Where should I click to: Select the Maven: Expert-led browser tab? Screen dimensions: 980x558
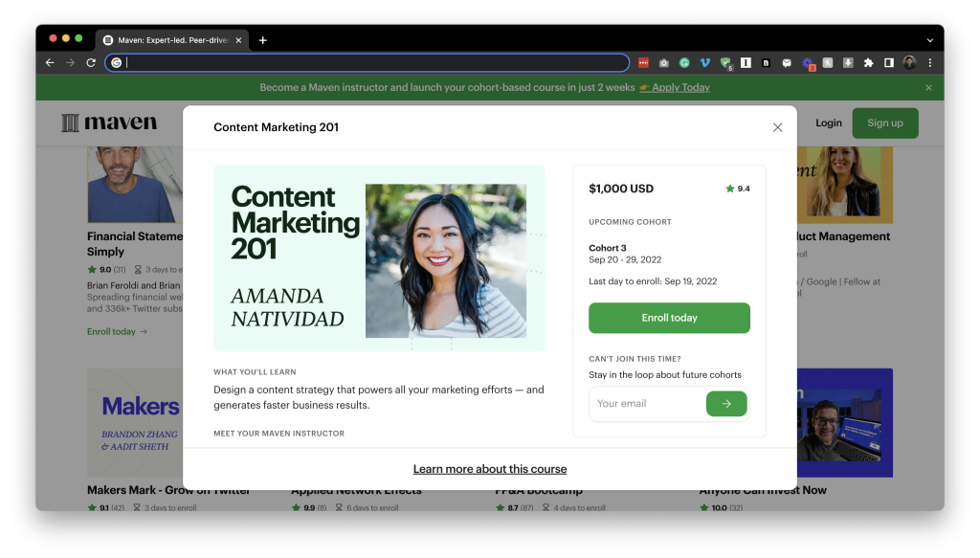click(x=172, y=40)
